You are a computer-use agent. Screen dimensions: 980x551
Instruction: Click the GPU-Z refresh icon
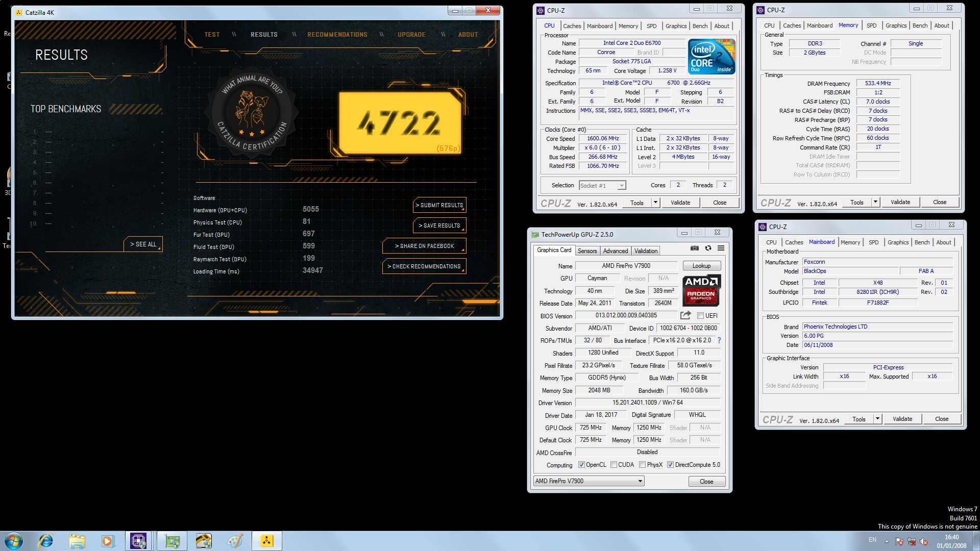[x=708, y=248]
